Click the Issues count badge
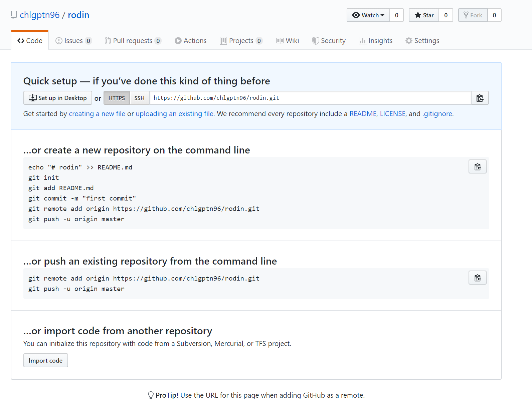Viewport: 532px width, 409px height. 88,41
